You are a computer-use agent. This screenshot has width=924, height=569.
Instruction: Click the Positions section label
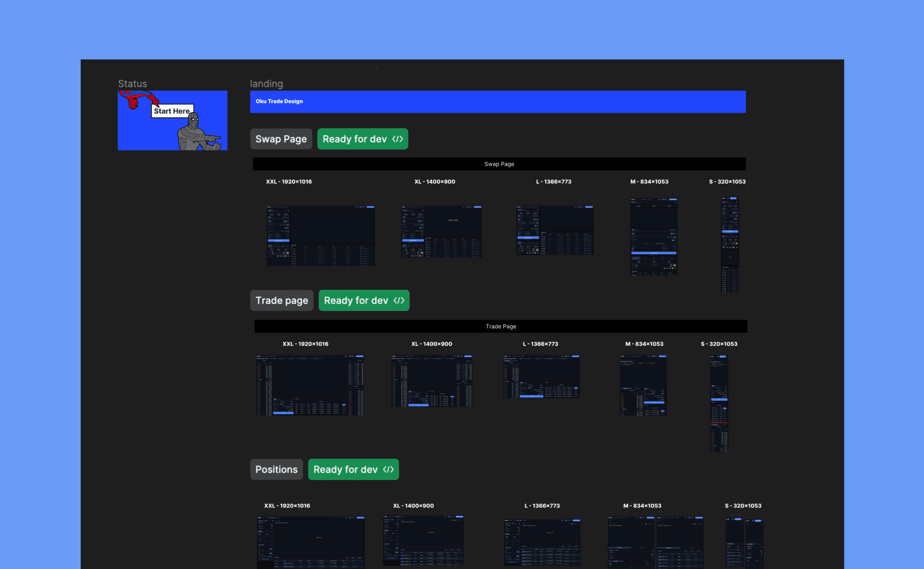click(x=277, y=469)
